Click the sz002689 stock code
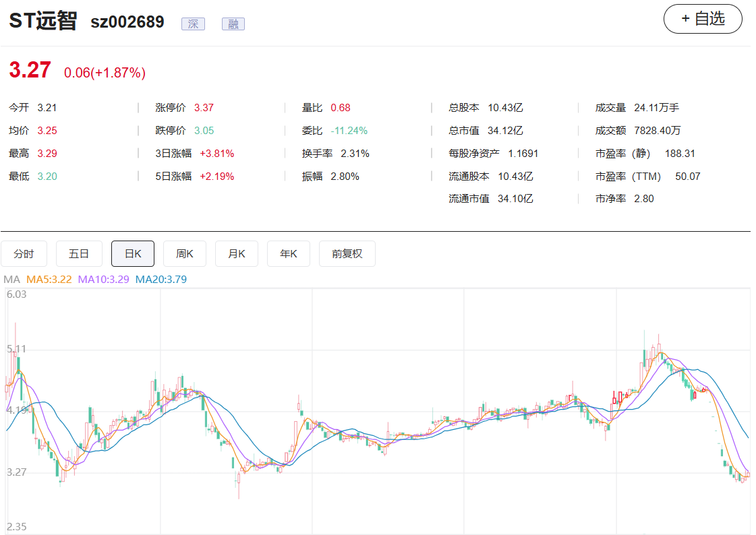This screenshot has width=756, height=535. coord(127,22)
